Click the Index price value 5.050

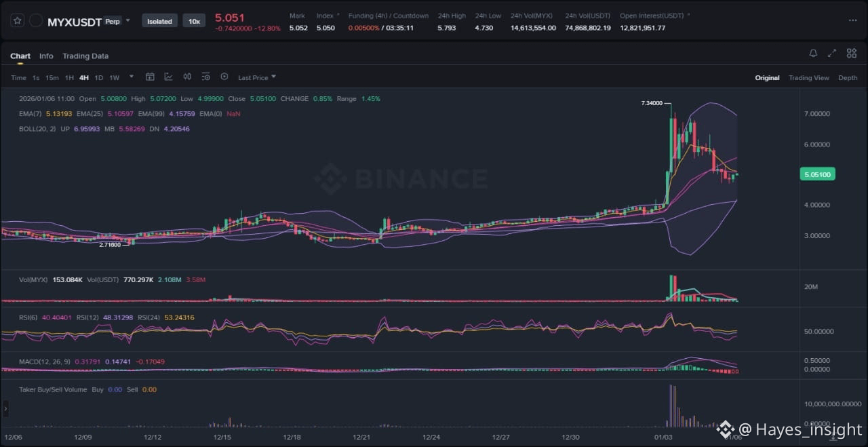click(325, 28)
